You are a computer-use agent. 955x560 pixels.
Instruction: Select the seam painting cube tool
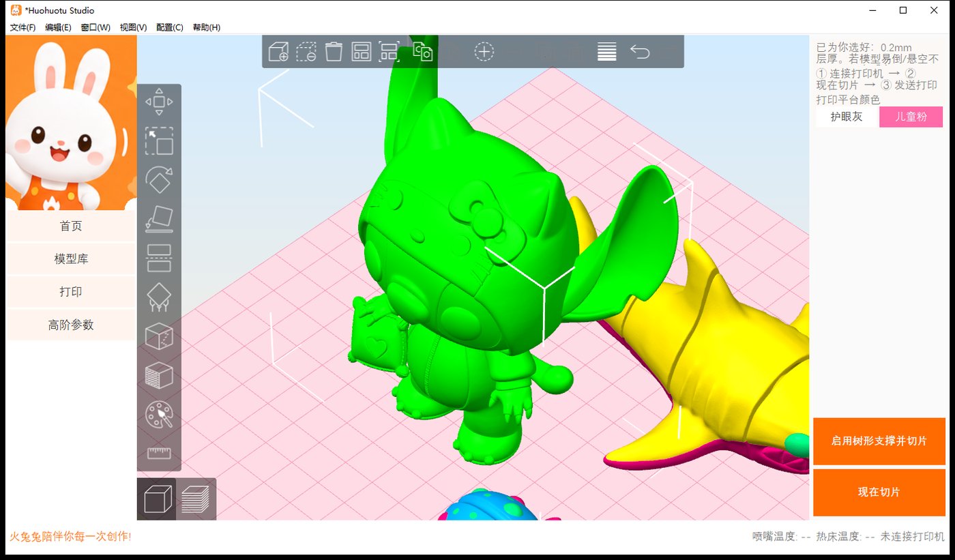click(x=159, y=336)
